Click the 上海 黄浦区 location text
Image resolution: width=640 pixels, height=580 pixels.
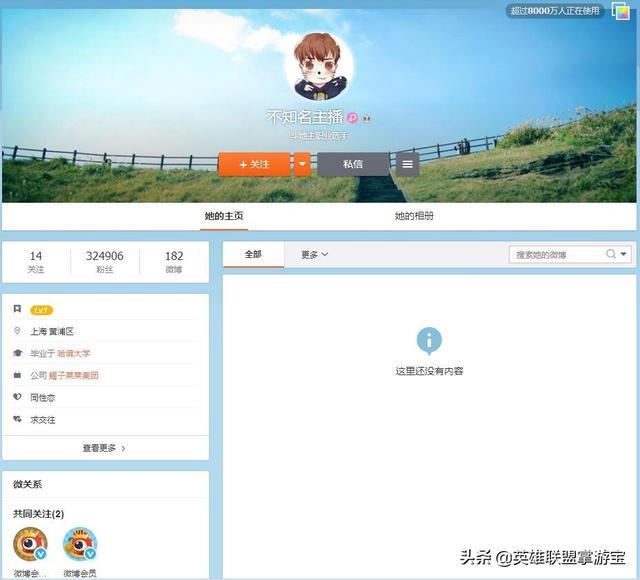coord(52,331)
